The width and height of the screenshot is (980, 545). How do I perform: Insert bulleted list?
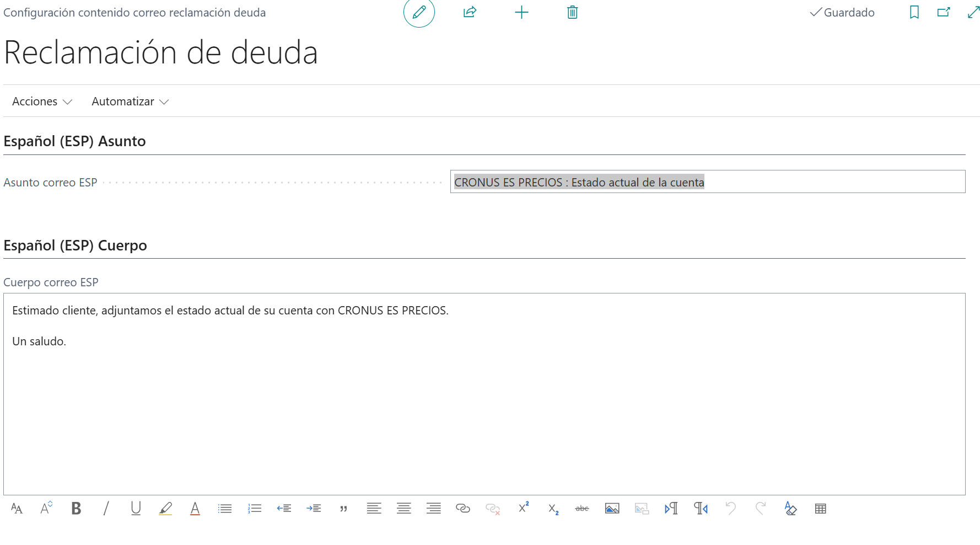tap(225, 509)
